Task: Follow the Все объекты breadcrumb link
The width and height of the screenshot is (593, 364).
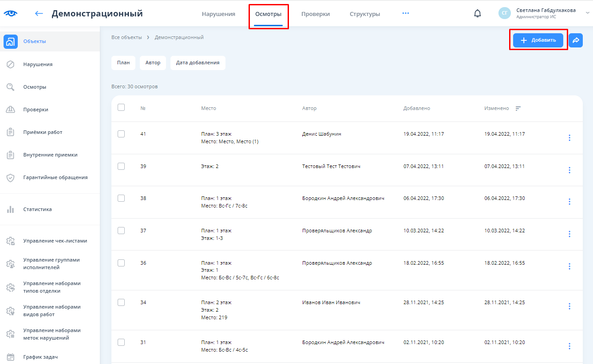Action: (127, 37)
